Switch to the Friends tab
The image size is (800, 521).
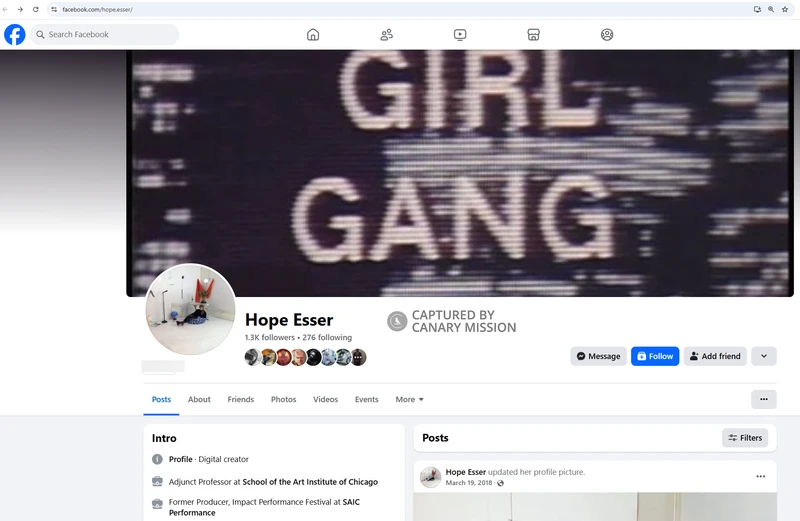tap(241, 400)
